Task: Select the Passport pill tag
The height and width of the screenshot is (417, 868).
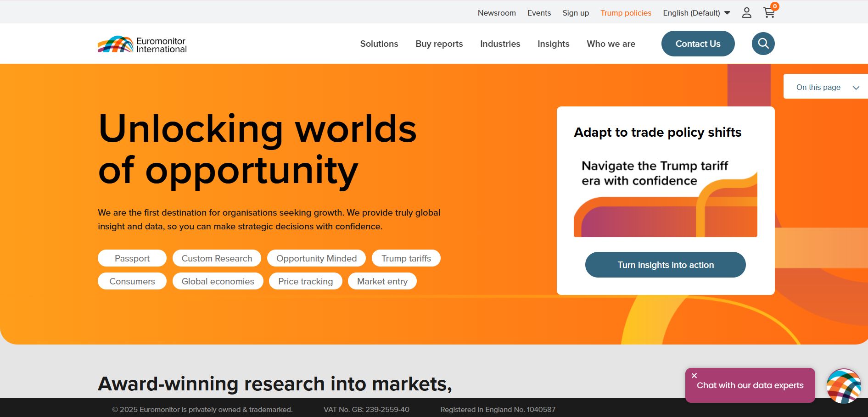Action: [132, 258]
